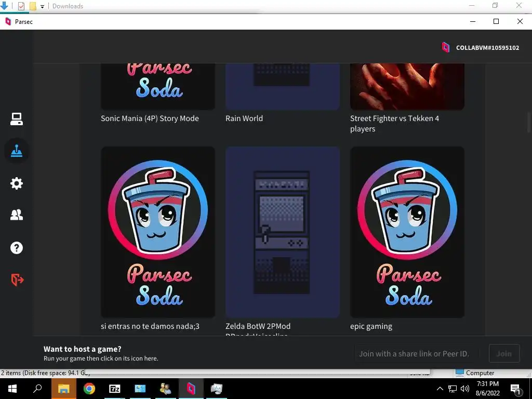Click the 'Rain World' title text
The height and width of the screenshot is (399, 532).
click(x=244, y=118)
